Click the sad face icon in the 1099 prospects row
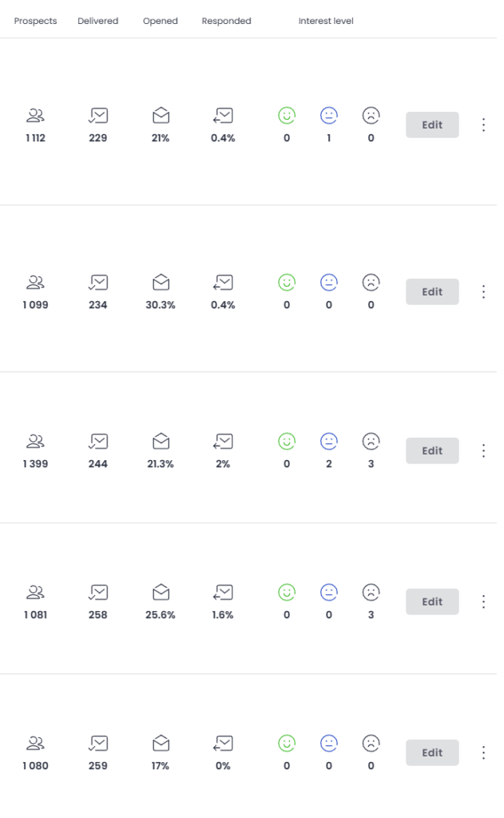Viewport: 504px width, 818px height. pyautogui.click(x=371, y=282)
